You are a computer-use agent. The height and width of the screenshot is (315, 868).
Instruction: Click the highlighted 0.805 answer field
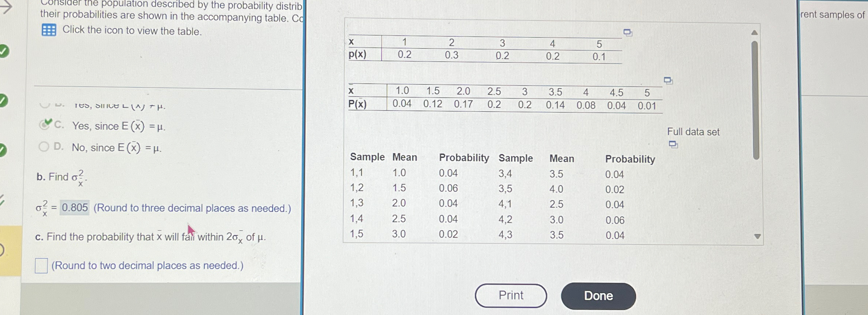click(74, 208)
